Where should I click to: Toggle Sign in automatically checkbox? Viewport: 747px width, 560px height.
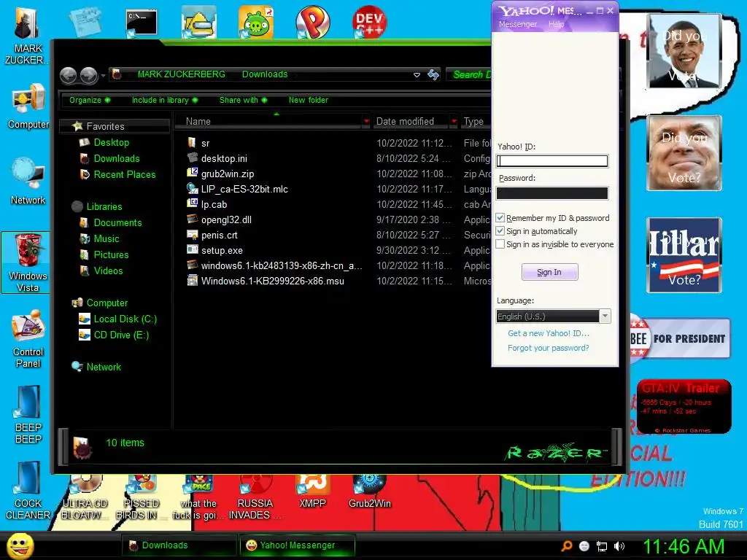coord(500,231)
